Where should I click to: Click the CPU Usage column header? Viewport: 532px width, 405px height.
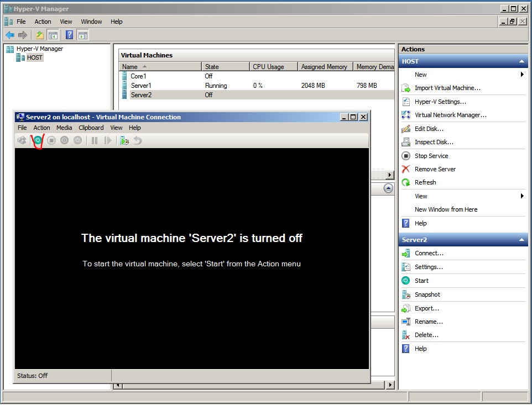274,67
